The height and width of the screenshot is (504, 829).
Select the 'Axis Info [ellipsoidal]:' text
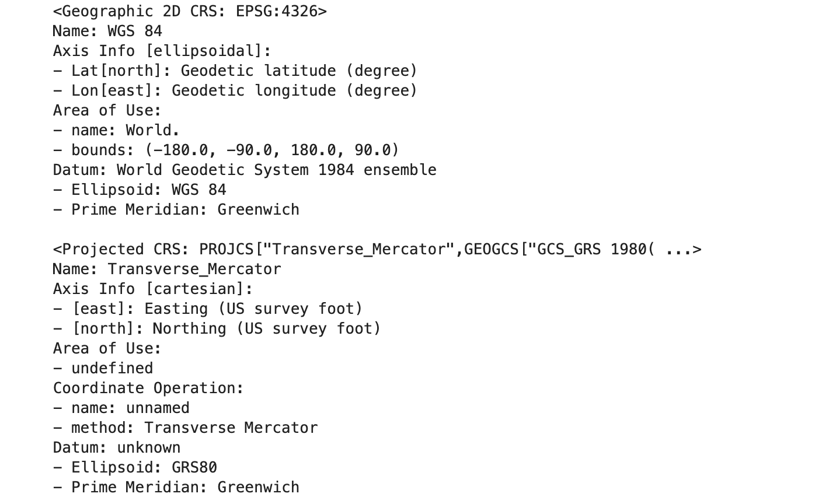point(162,51)
